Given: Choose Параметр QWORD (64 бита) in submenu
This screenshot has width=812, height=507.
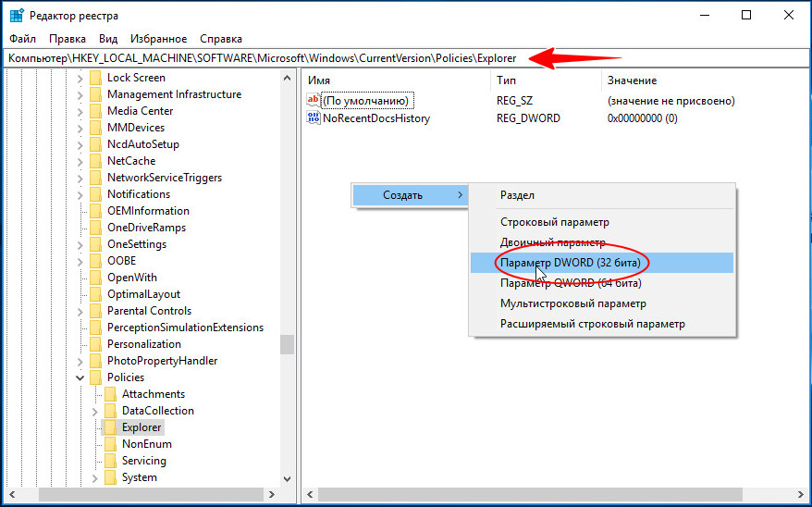Looking at the screenshot, I should tap(602, 283).
